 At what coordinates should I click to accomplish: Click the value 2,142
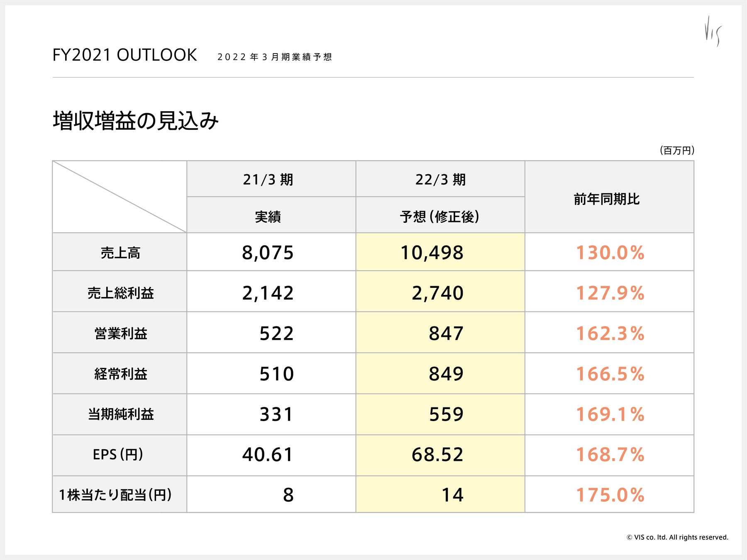point(268,293)
